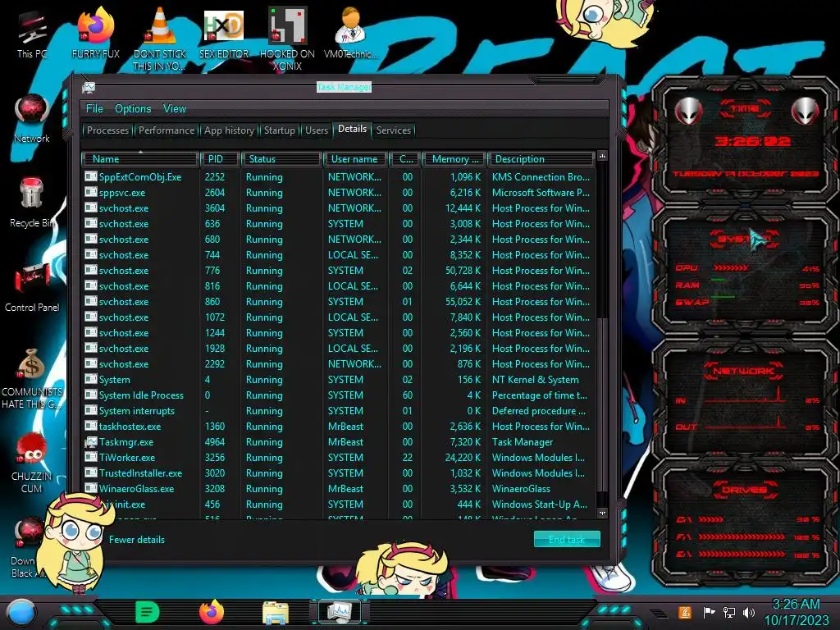Screen dimensions: 840x630
Task: Click the right alien head in Time widget
Action: tap(806, 111)
